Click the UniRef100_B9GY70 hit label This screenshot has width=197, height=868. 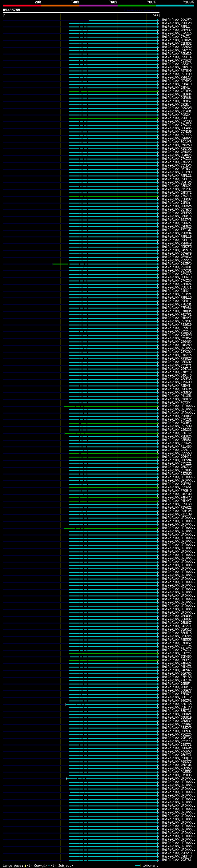[177, 50]
